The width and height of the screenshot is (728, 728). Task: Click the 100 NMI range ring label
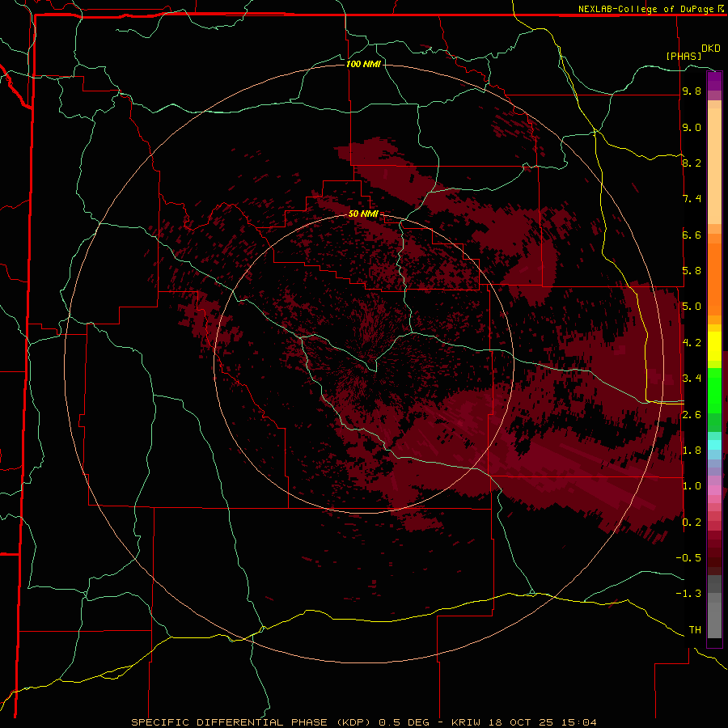coord(363,64)
